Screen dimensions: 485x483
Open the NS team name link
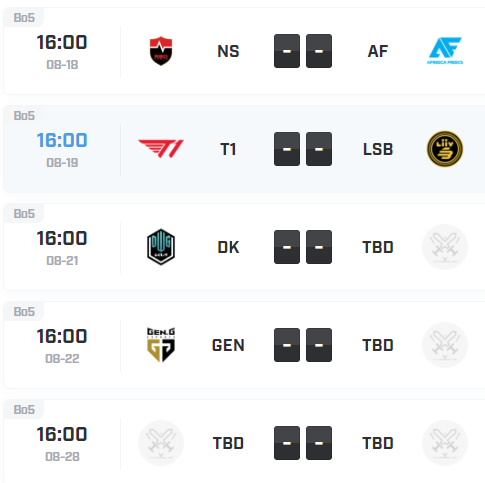[228, 51]
